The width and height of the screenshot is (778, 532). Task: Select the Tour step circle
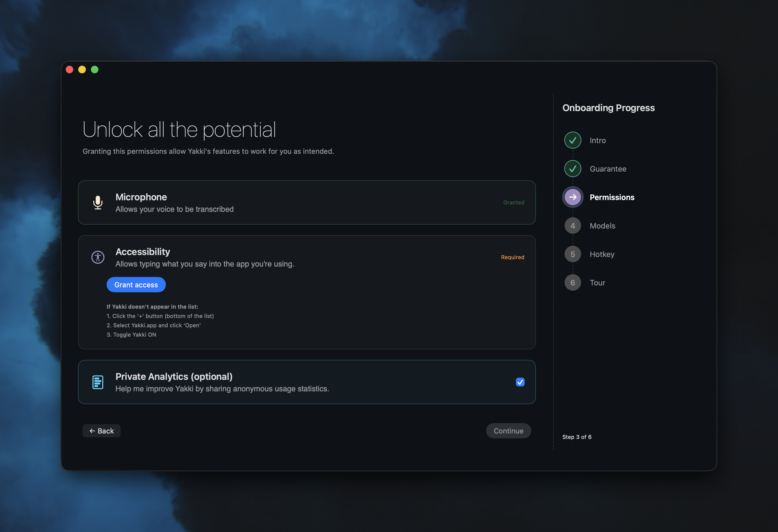click(x=573, y=282)
